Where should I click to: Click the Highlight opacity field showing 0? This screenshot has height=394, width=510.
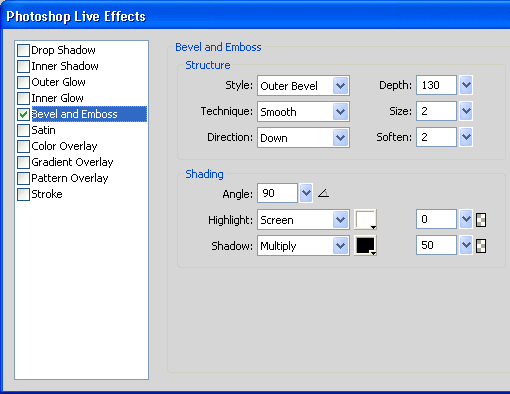(x=436, y=219)
